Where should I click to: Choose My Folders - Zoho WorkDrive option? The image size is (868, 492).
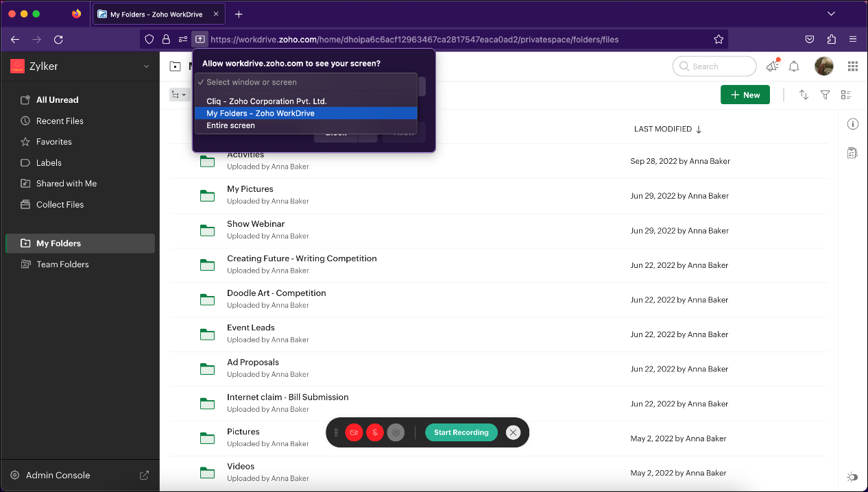pos(306,113)
